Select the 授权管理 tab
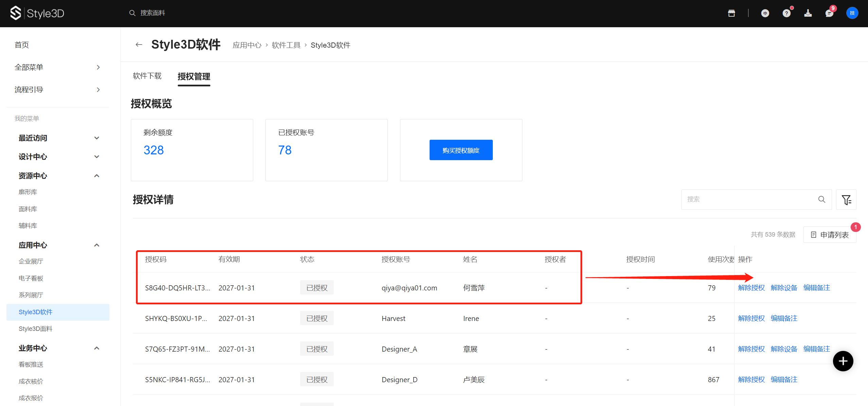The height and width of the screenshot is (406, 868). coord(194,77)
